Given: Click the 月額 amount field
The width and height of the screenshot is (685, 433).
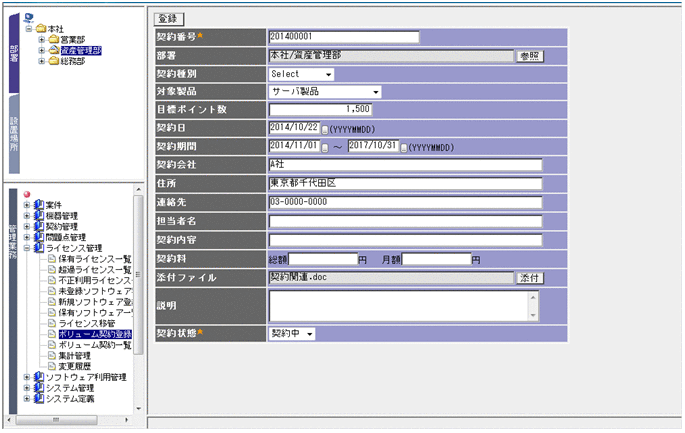Looking at the screenshot, I should (437, 259).
